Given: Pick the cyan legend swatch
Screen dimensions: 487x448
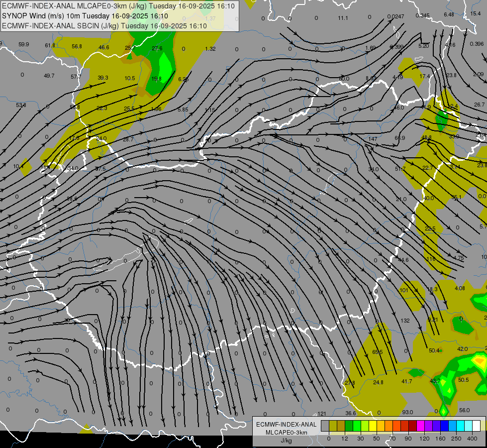Looking at the screenshot, I should (x=460, y=426).
